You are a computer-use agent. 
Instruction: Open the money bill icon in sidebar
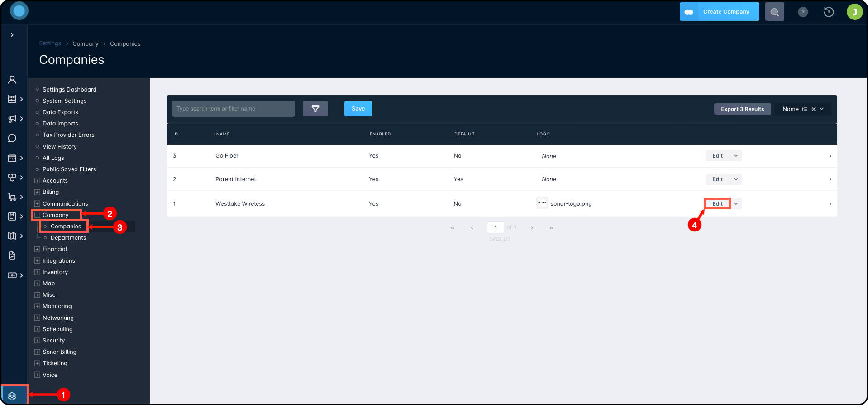[12, 275]
